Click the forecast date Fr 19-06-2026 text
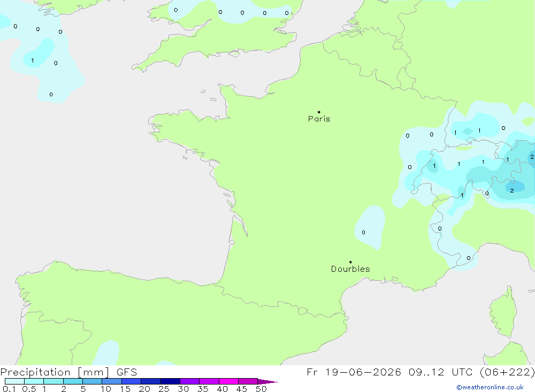This screenshot has width=535, height=392. 354,372
